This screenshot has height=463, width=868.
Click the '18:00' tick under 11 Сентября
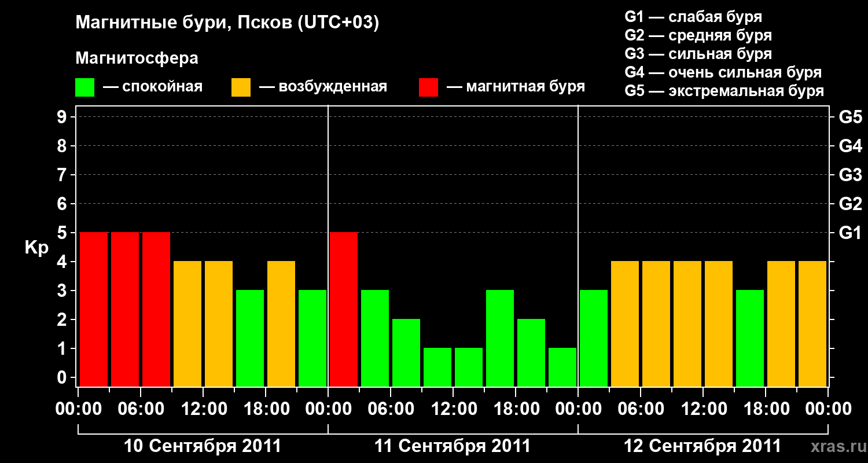(516, 409)
